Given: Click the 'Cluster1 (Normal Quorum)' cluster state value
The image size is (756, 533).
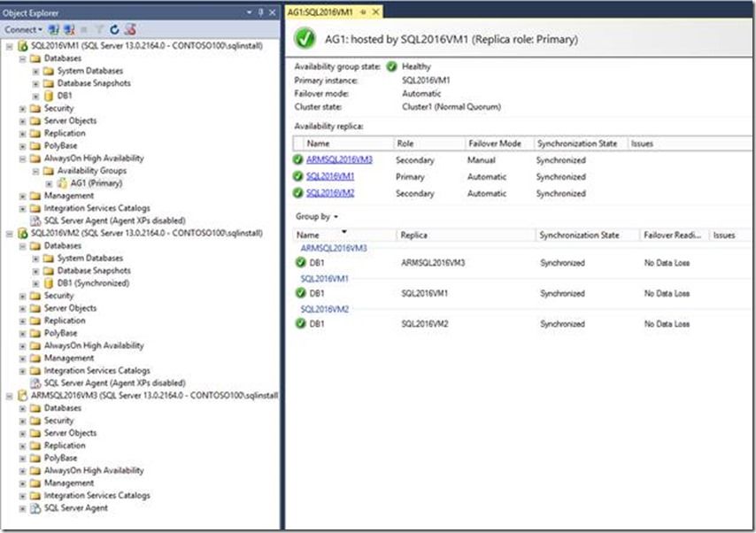Looking at the screenshot, I should 451,107.
